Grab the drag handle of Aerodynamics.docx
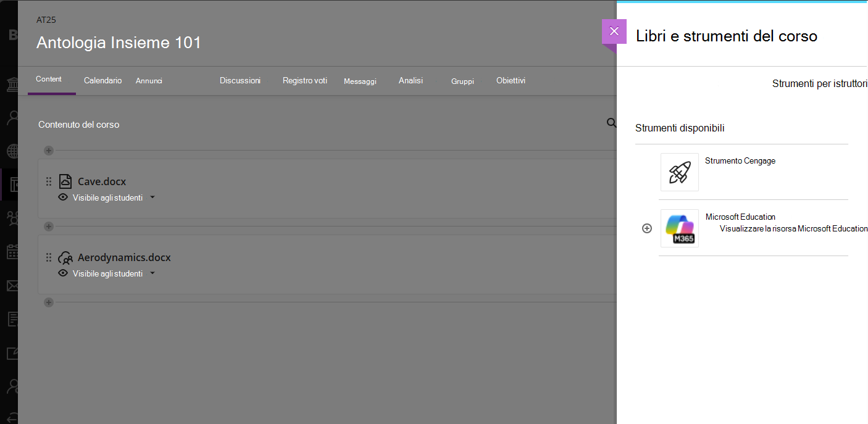The image size is (868, 424). pos(49,257)
